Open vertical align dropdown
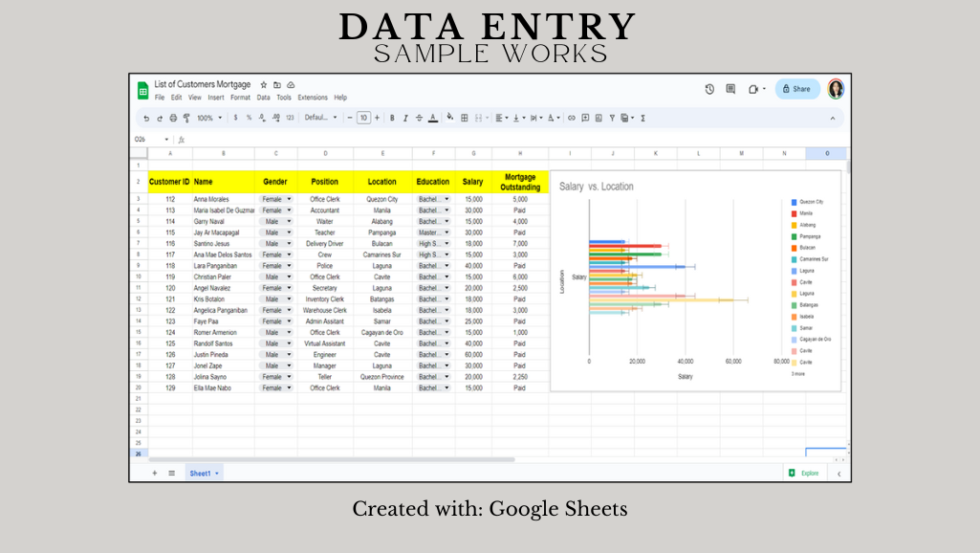980x553 pixels. pos(519,118)
